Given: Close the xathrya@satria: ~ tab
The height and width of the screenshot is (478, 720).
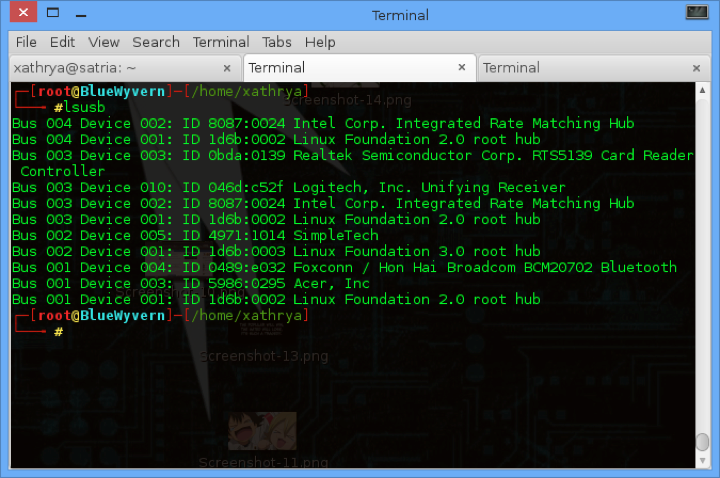Looking at the screenshot, I should pos(227,68).
